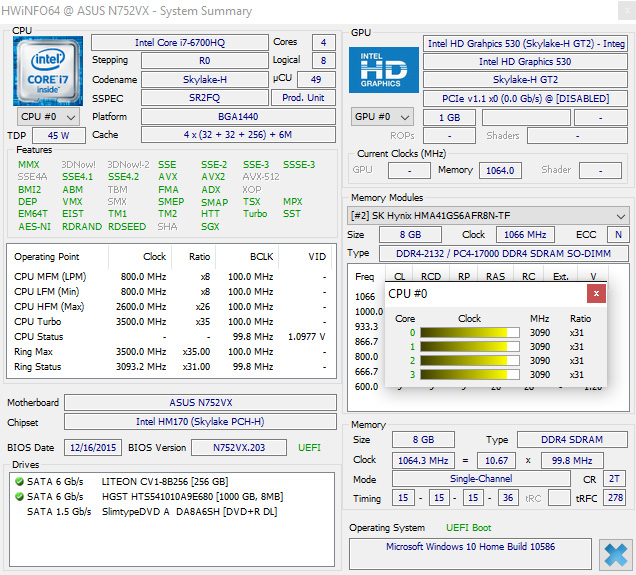Click the green UEFI label next to BIOS version
Viewport: 636px width, 575px height.
[309, 448]
